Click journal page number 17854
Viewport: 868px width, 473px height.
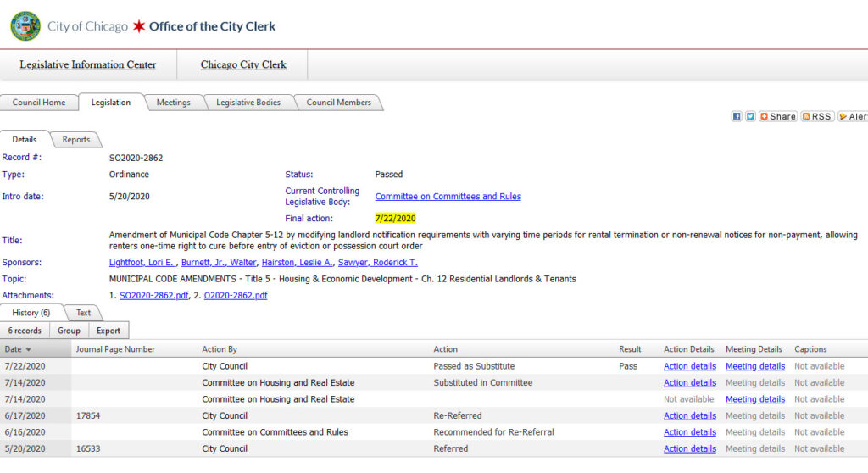(88, 416)
